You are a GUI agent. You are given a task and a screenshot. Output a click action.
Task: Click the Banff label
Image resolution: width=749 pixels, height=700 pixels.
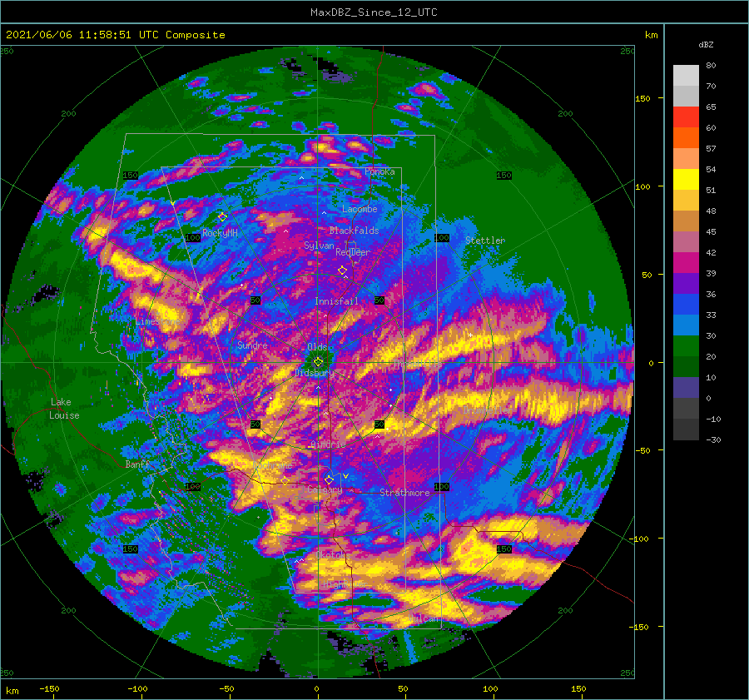(137, 464)
